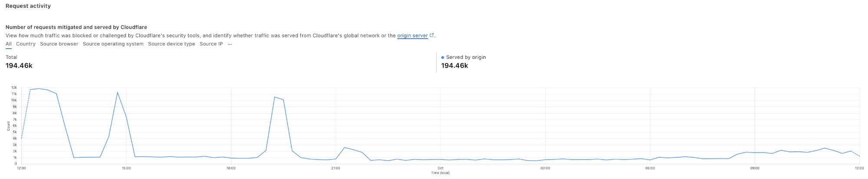Open the Source browser tab

[59, 44]
